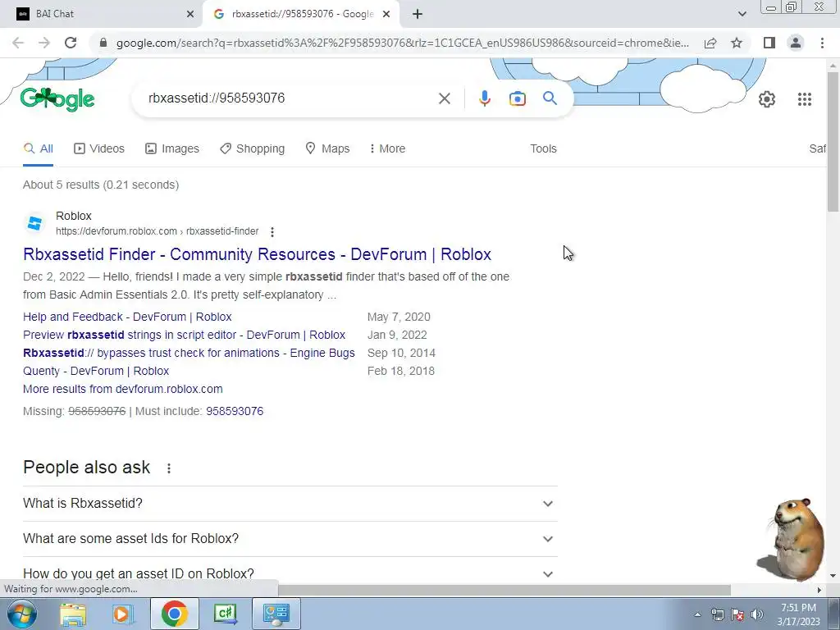Bookmark this page with star icon
The height and width of the screenshot is (630, 840).
click(737, 43)
